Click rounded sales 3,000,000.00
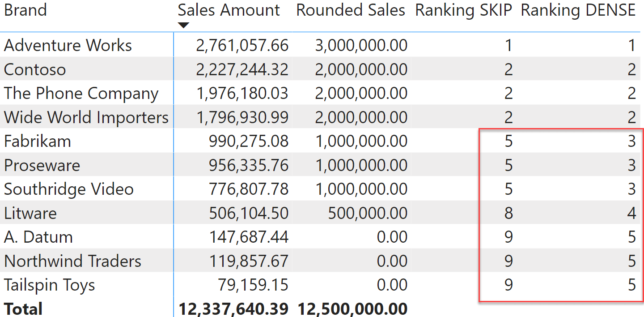The height and width of the screenshot is (317, 644). click(361, 45)
